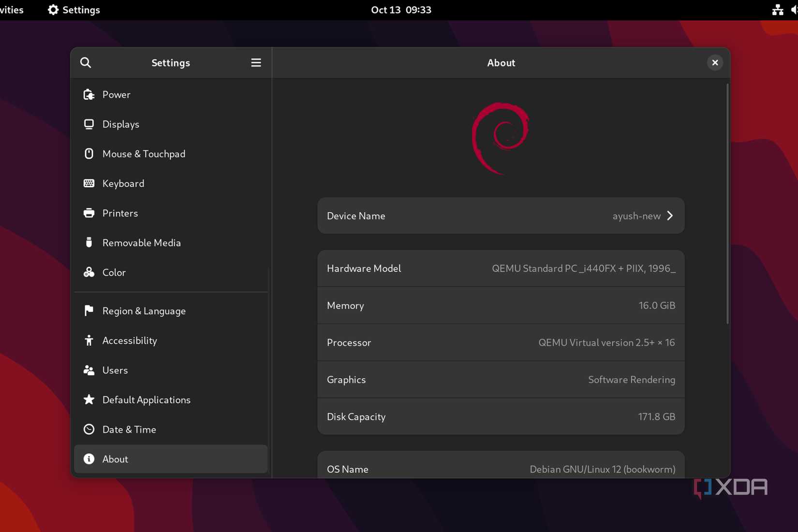Click Disk Capacity value 171.8 GB
The image size is (798, 532).
tap(657, 416)
